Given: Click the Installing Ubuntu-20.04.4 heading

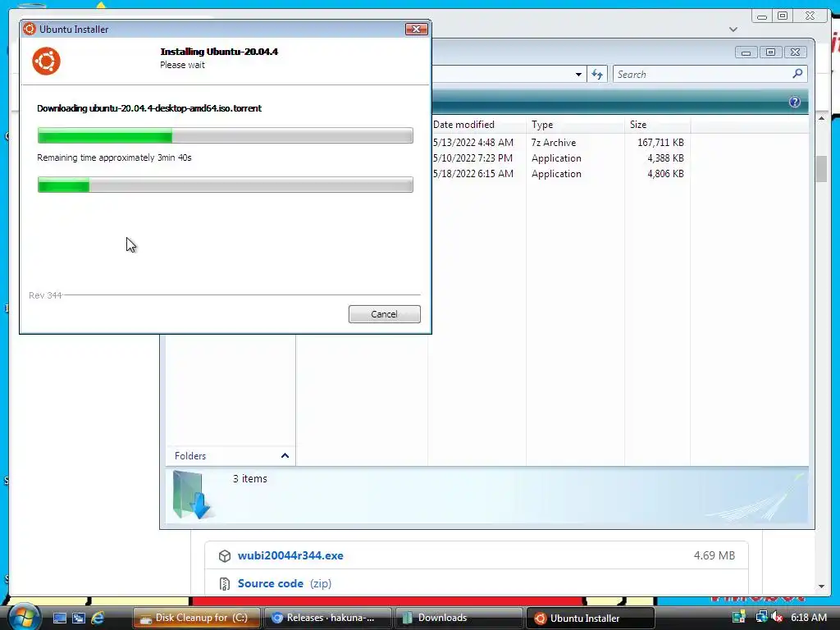Looking at the screenshot, I should (219, 52).
